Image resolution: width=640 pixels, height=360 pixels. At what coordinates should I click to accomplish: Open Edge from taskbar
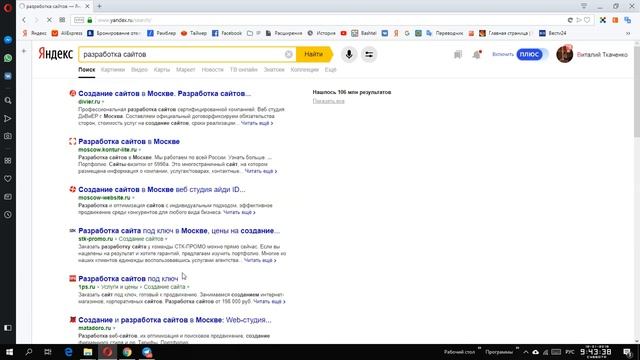point(68,352)
